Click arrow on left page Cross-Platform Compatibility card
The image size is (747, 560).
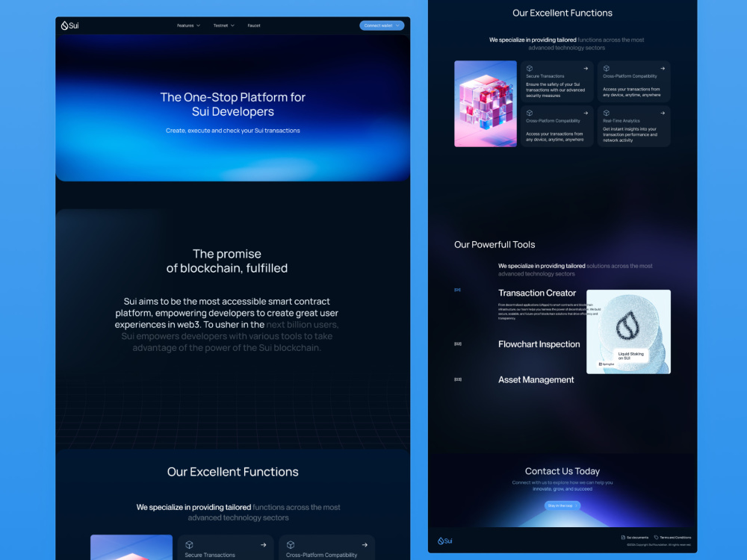click(x=365, y=545)
